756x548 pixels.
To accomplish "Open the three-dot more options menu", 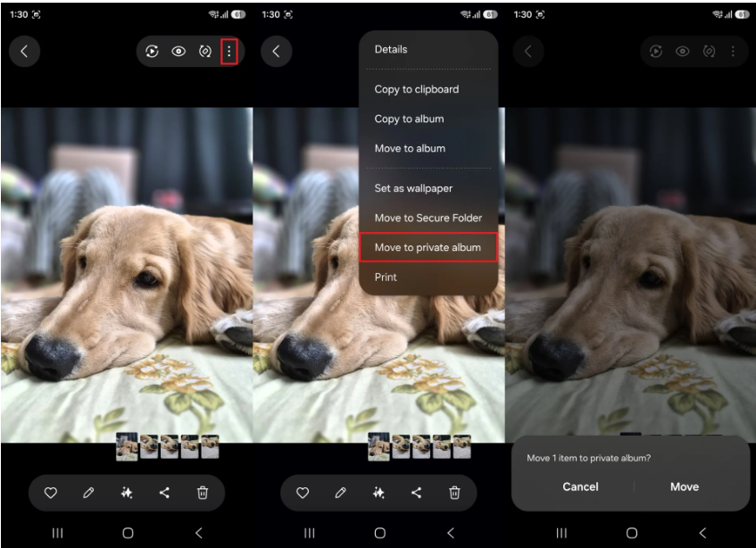I will tap(228, 52).
